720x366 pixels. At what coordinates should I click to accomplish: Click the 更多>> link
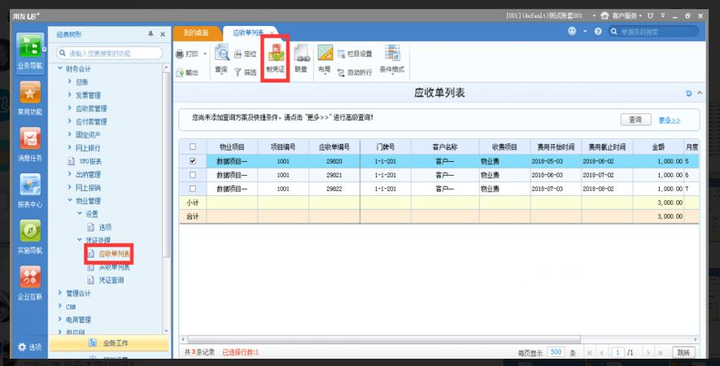click(669, 120)
